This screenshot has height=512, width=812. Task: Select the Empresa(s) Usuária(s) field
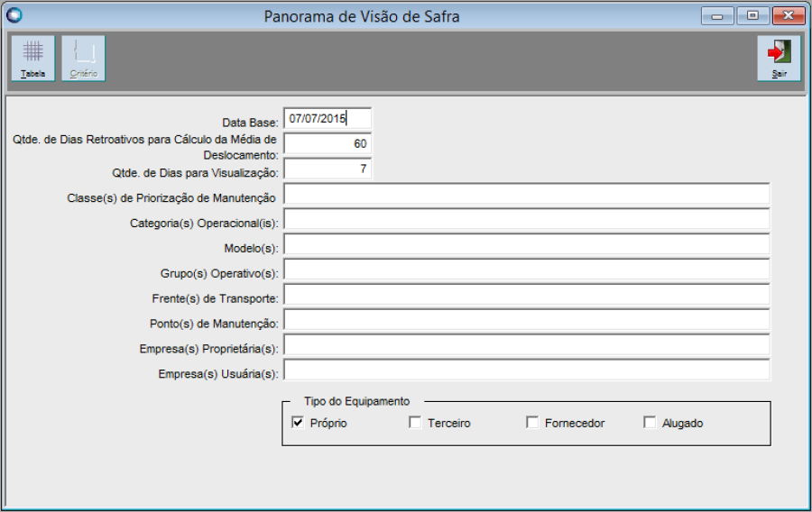pyautogui.click(x=526, y=370)
